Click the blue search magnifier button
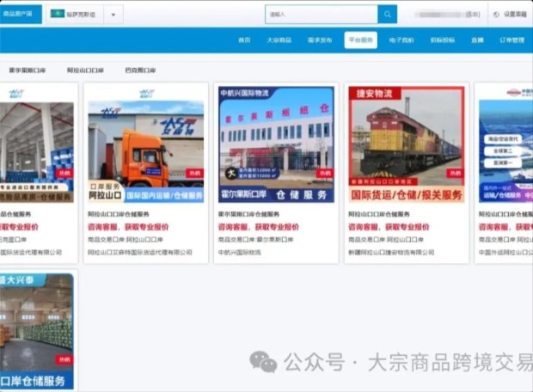The height and width of the screenshot is (392, 533). pyautogui.click(x=387, y=15)
